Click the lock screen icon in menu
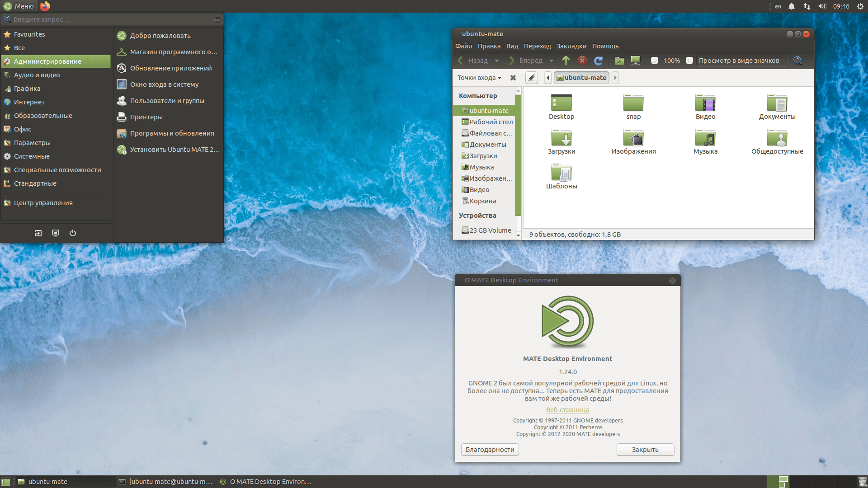 [56, 233]
